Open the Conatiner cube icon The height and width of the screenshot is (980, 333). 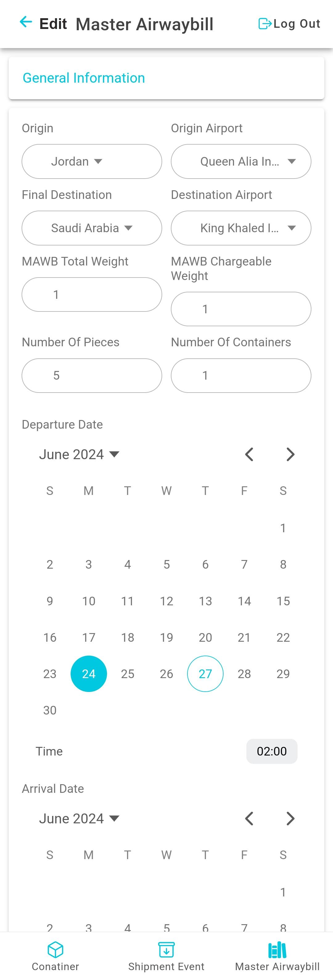55,949
